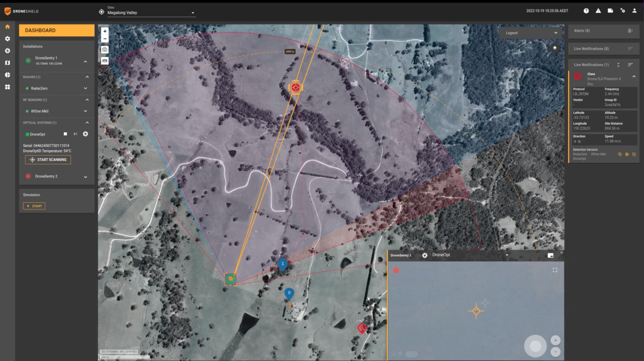644x361 pixels.
Task: Toggle the first orange sensor icon under Detection Sensors
Action: 620,154
